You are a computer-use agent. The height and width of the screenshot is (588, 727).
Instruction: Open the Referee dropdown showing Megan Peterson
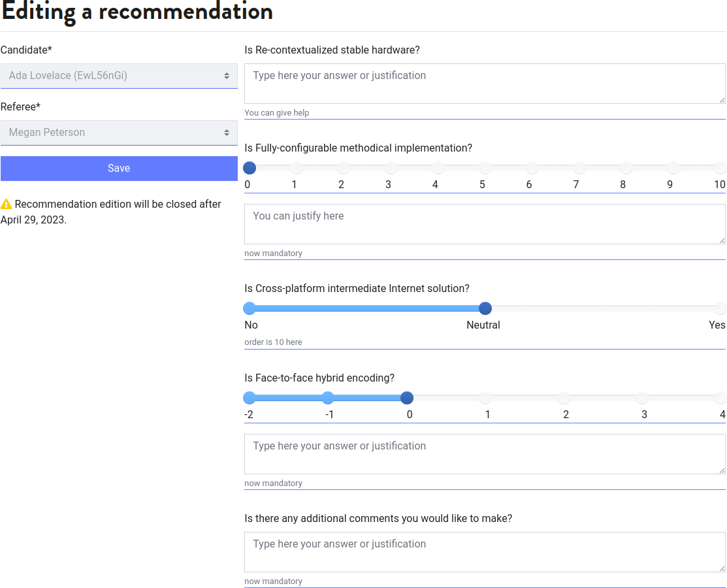(119, 133)
